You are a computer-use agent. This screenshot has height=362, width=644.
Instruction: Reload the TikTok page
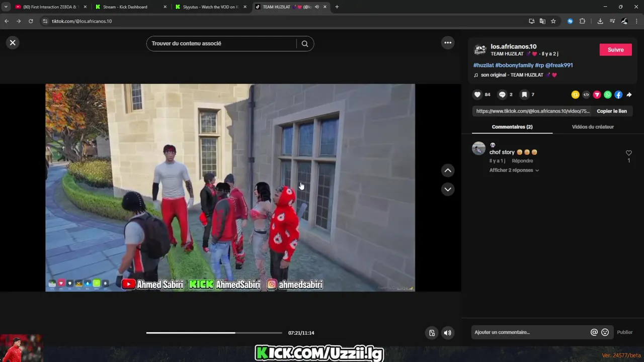(31, 21)
